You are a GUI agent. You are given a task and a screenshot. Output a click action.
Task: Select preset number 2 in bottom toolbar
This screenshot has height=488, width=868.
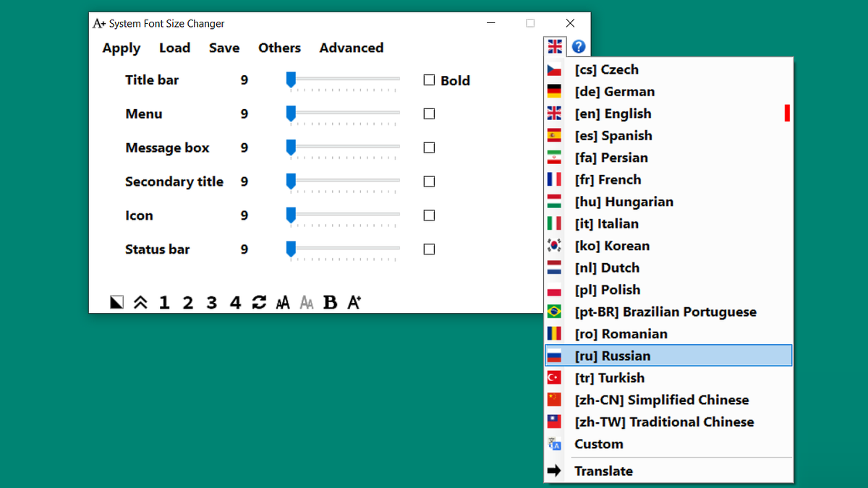point(188,302)
